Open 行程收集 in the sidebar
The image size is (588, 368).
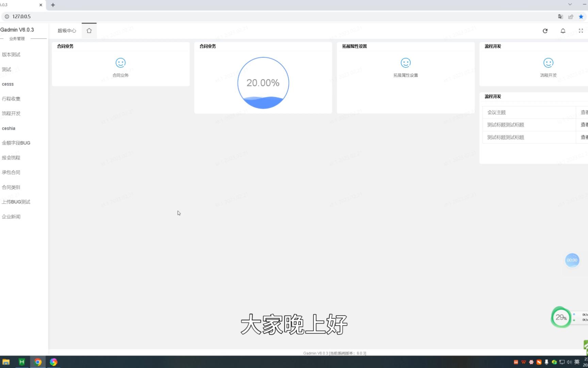coord(11,99)
